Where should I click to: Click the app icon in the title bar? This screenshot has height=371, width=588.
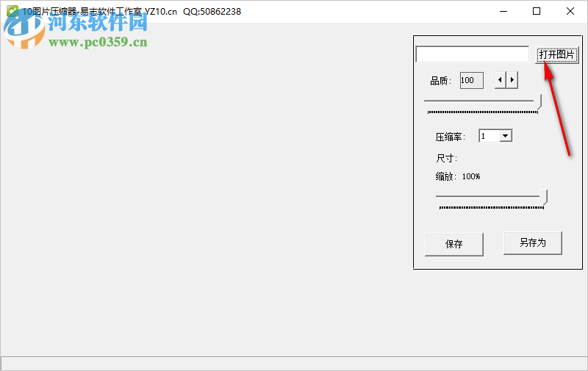tap(12, 11)
